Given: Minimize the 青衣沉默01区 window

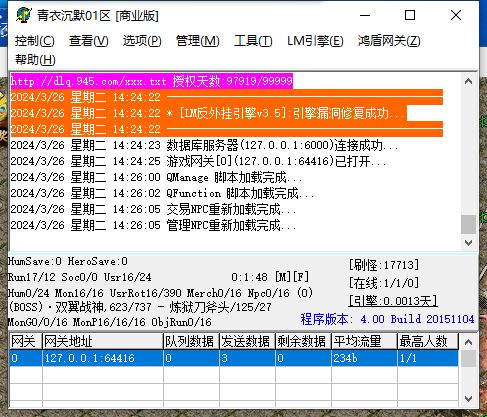Looking at the screenshot, I should 365,15.
